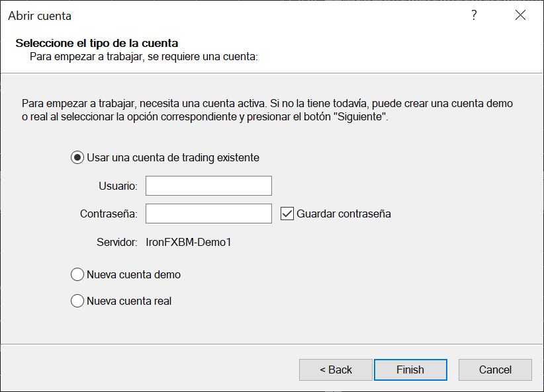Click the Guardar contraseña label text
Viewport: 544px width, 392px height.
pyautogui.click(x=343, y=214)
